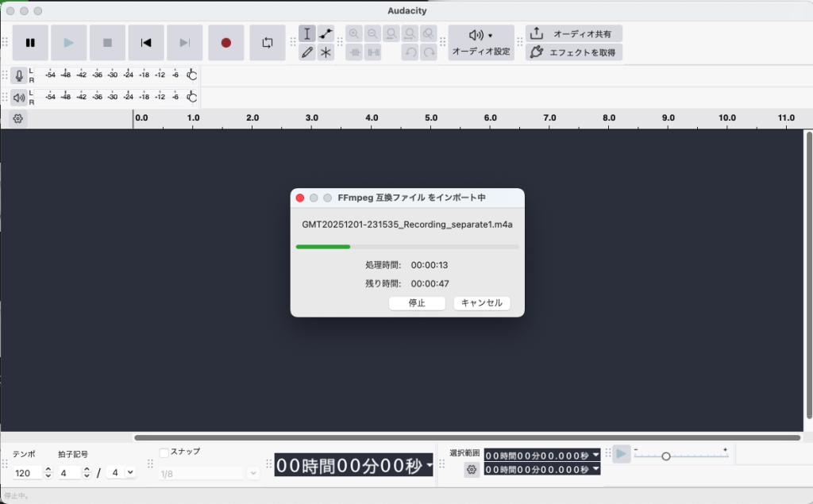Image resolution: width=813 pixels, height=504 pixels.
Task: Enable looping with the Loop button
Action: click(x=268, y=42)
